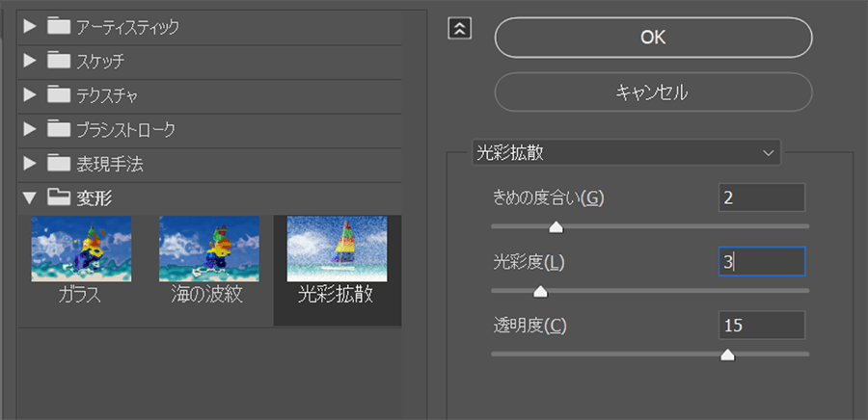Image resolution: width=868 pixels, height=420 pixels.
Task: Click the アーティスティック folder icon
Action: tap(59, 26)
